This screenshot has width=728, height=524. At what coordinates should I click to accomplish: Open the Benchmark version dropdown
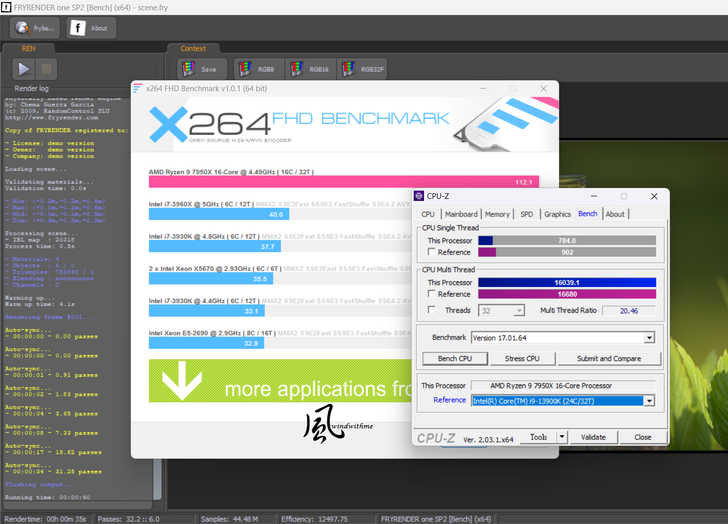click(x=649, y=338)
